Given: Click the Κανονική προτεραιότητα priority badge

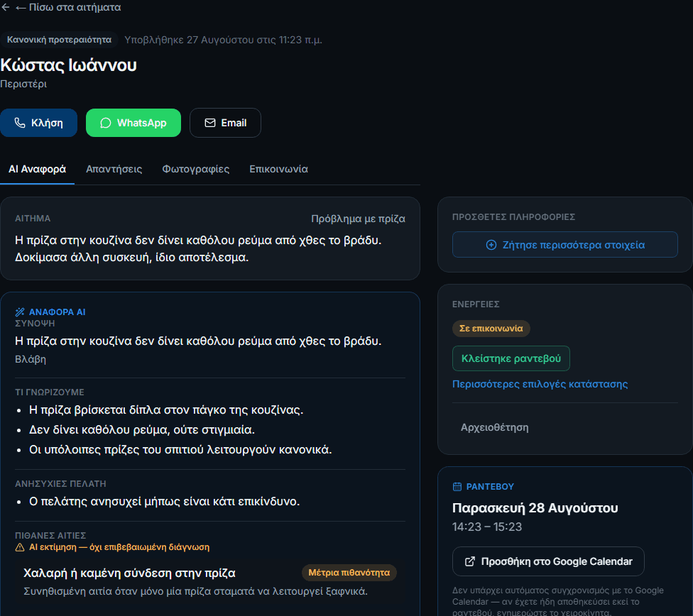Looking at the screenshot, I should click(59, 40).
